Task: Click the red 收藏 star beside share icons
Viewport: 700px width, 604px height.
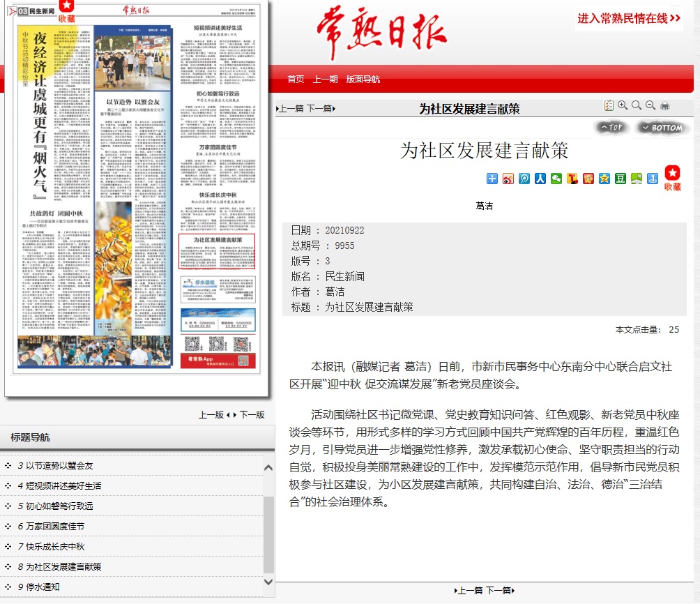Action: pos(672,177)
